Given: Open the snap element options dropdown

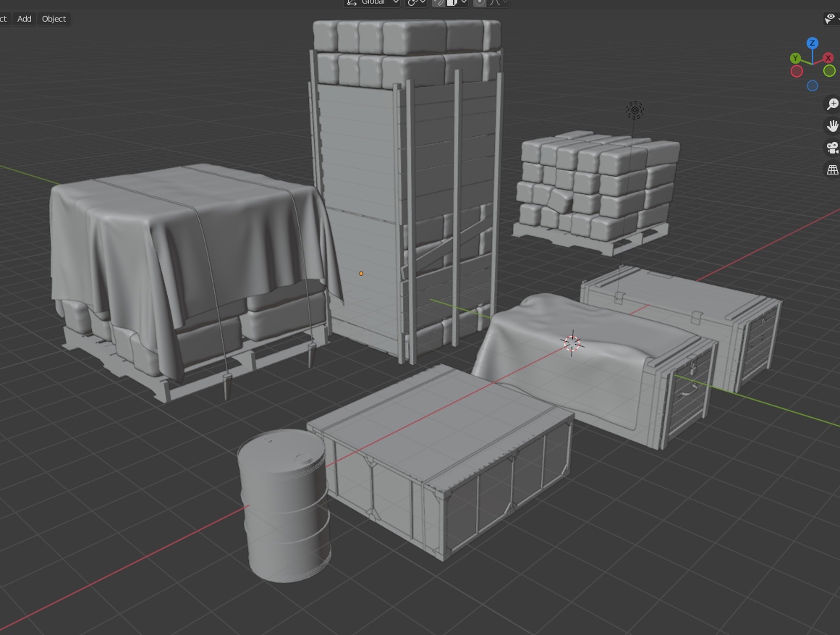Looking at the screenshot, I should pos(457,2).
